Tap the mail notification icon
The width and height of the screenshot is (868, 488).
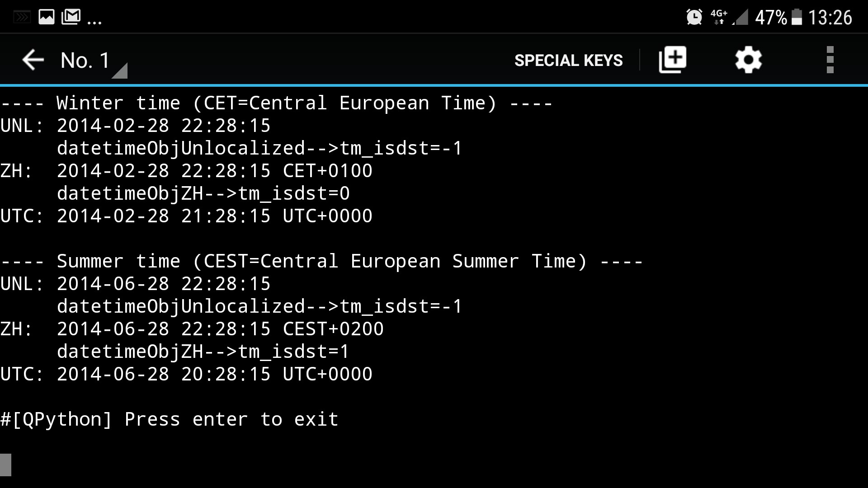[x=71, y=17]
